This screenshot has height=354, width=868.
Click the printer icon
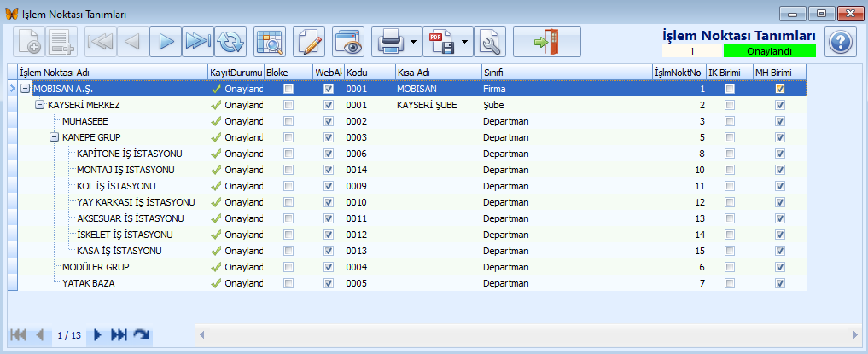click(392, 42)
